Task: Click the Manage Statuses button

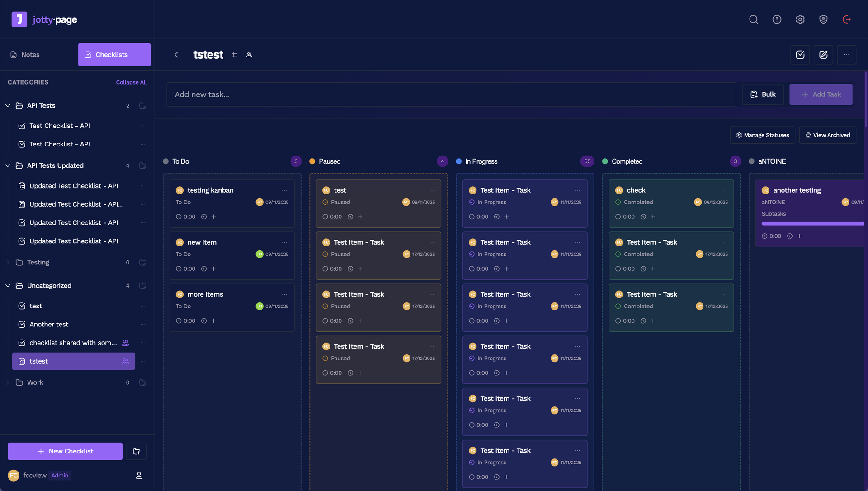Action: (x=762, y=135)
